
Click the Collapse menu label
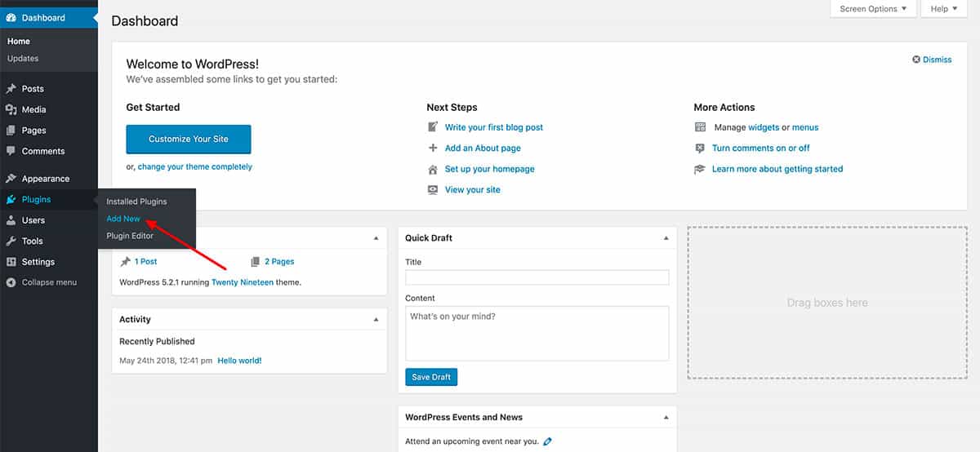click(49, 282)
